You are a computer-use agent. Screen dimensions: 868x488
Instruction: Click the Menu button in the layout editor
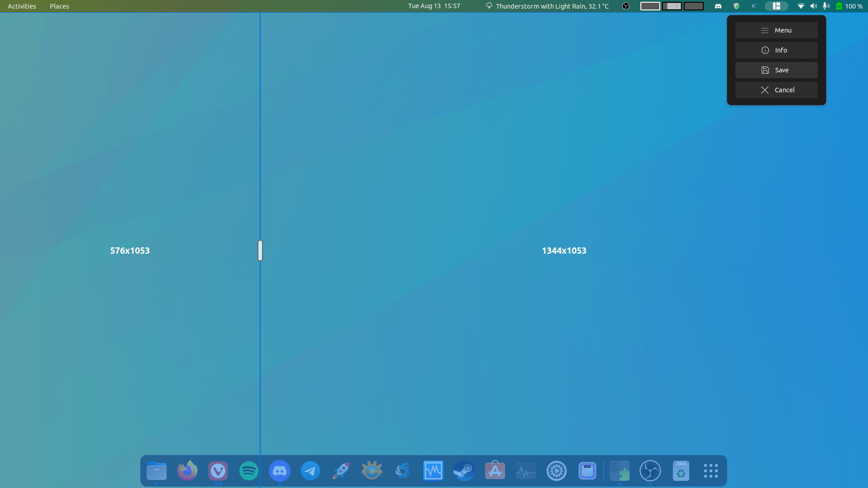coord(776,30)
